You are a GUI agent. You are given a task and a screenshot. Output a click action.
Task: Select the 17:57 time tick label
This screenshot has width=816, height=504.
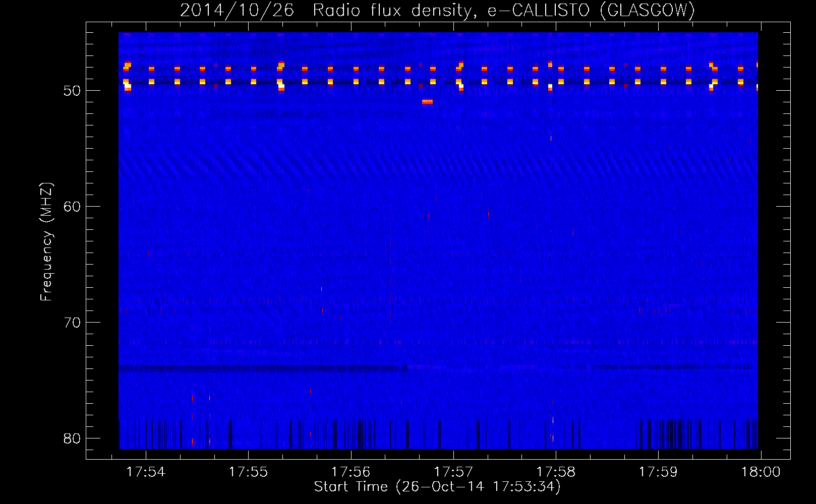tap(453, 472)
